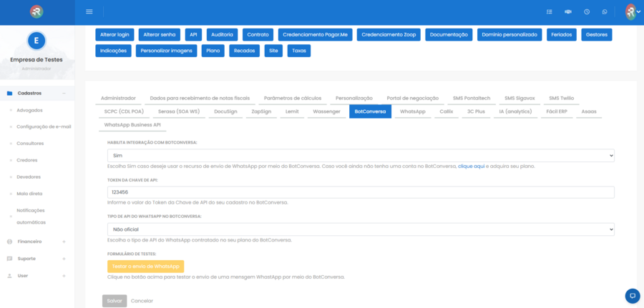Click the Token da chave de API field

coord(361,192)
